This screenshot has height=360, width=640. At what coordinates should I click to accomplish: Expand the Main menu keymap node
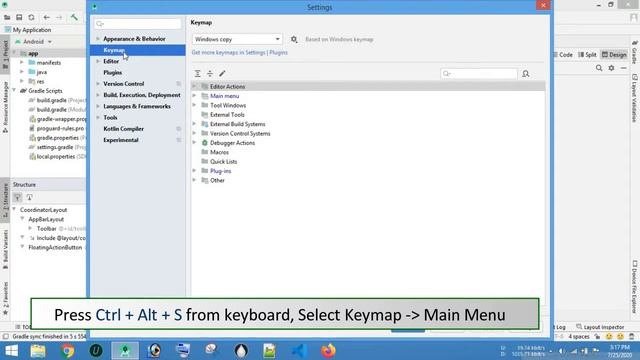(x=195, y=96)
